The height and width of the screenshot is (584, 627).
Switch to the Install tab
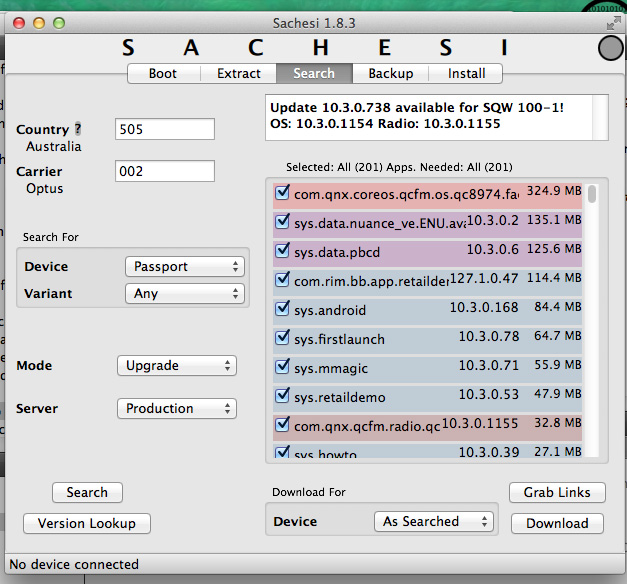point(466,74)
